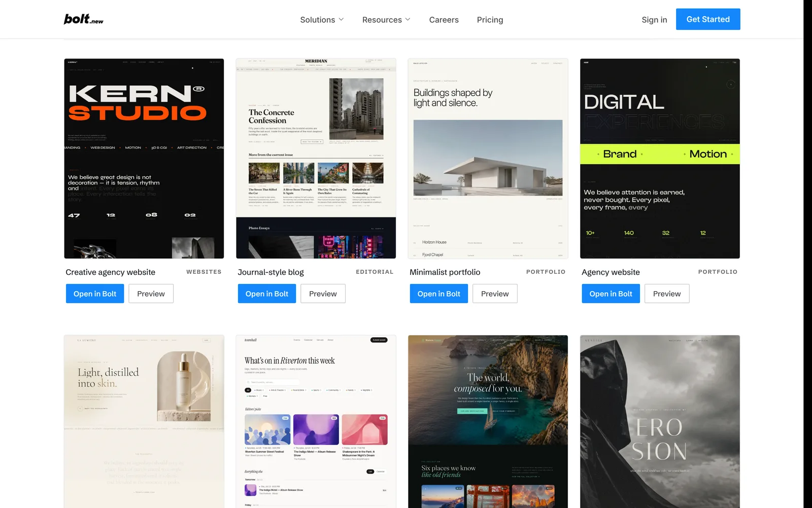Open Creative agency website in Bolt

tap(95, 294)
